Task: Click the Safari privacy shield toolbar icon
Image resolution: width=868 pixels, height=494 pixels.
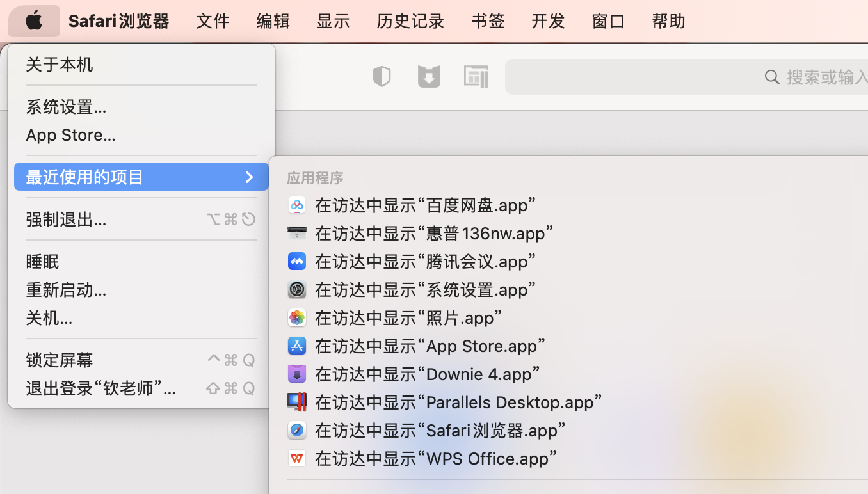Action: [382, 76]
